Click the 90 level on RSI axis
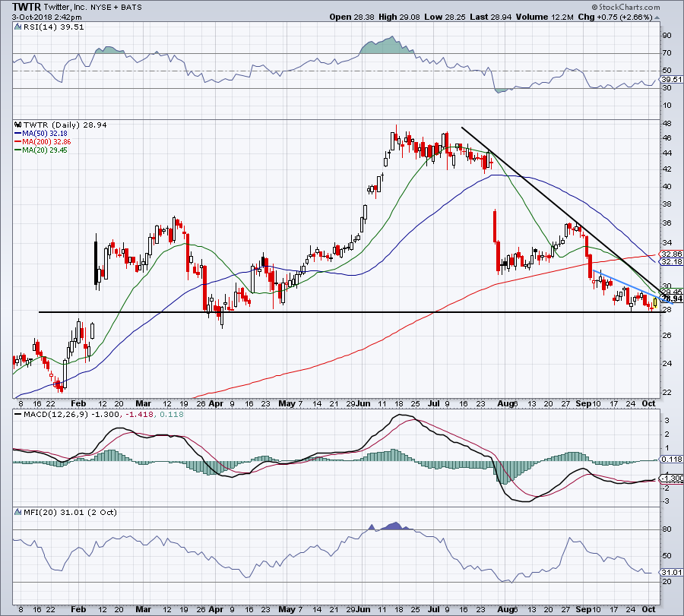 tap(667, 35)
